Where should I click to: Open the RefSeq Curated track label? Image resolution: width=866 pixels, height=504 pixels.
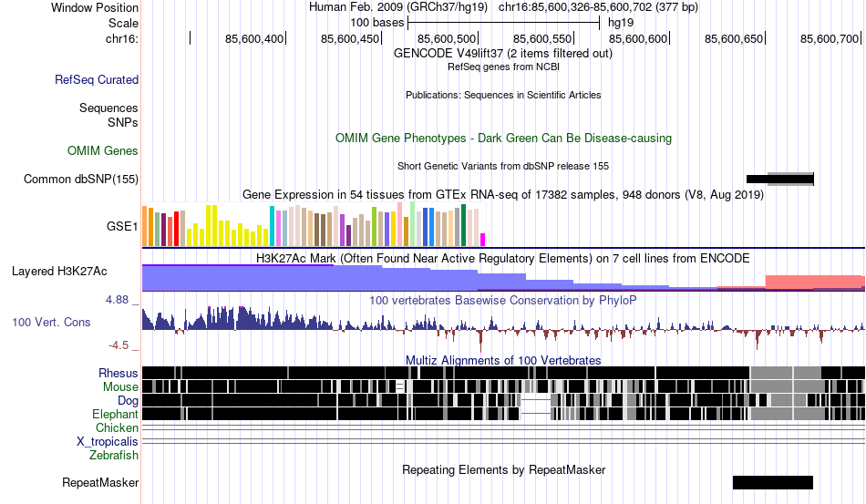[97, 79]
